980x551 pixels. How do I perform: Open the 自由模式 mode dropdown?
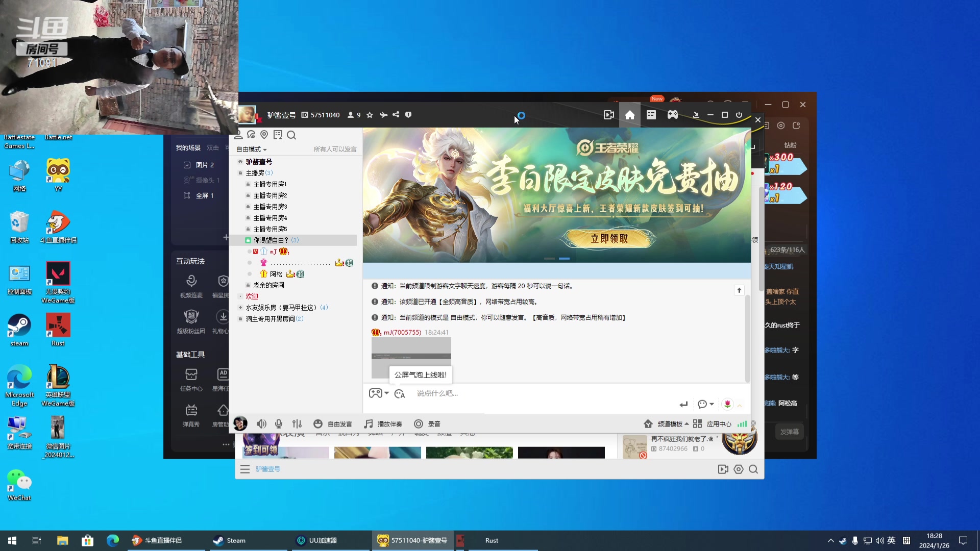click(252, 149)
